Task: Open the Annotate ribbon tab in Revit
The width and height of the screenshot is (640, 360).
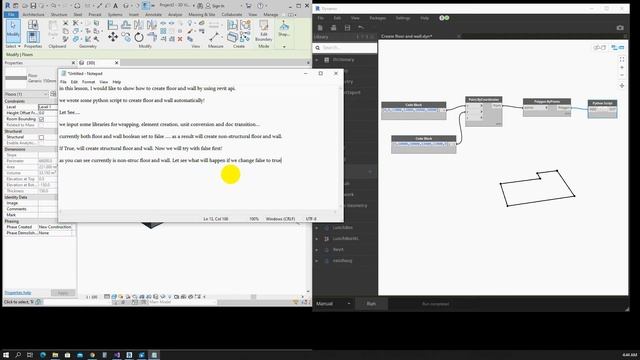Action: pos(153,15)
